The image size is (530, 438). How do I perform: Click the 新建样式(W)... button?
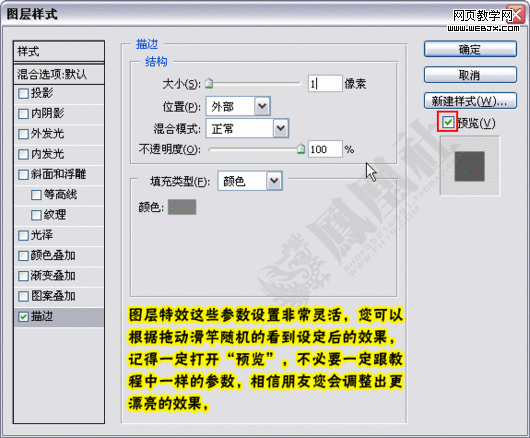point(470,101)
